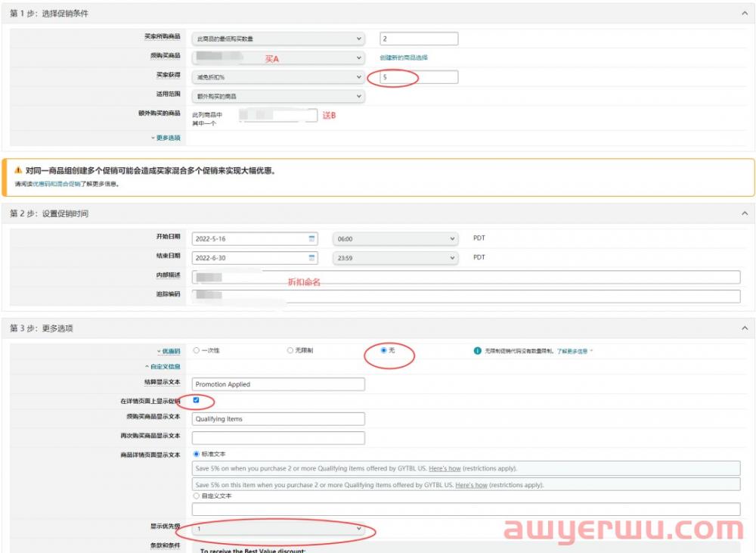
Task: Open the 须购买商品 product selection dropdown
Action: 278,58
